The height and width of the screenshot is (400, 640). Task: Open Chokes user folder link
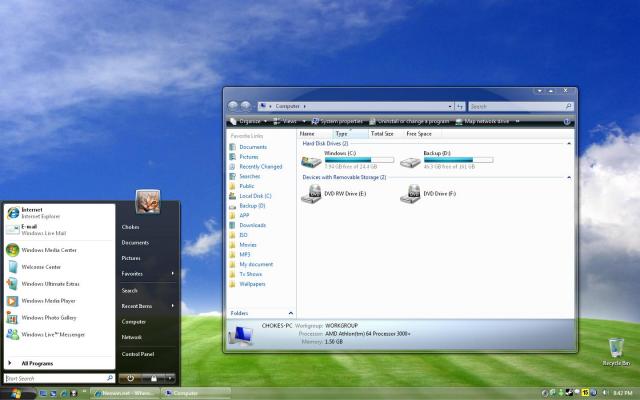(x=131, y=227)
